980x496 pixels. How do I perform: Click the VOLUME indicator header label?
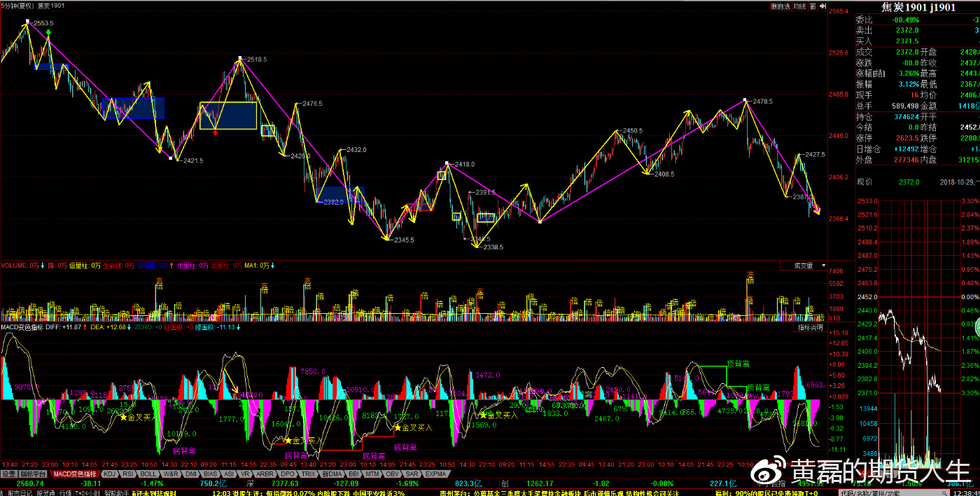[14, 266]
